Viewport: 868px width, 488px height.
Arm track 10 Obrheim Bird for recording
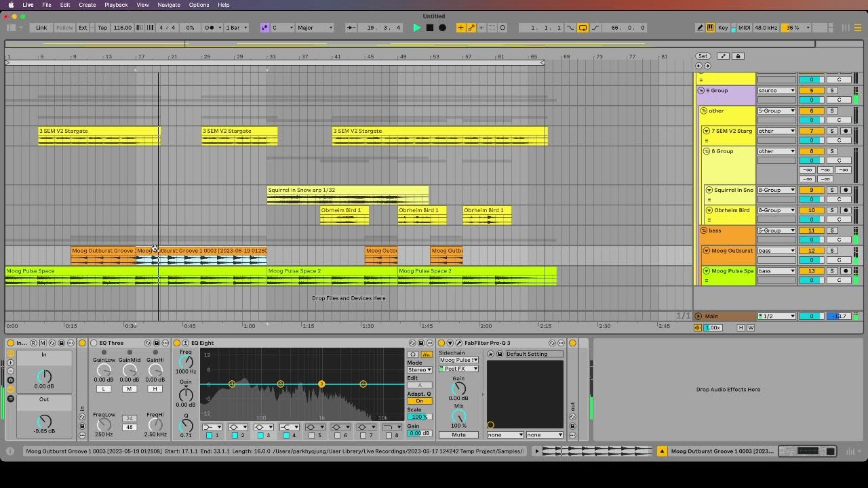[846, 211]
